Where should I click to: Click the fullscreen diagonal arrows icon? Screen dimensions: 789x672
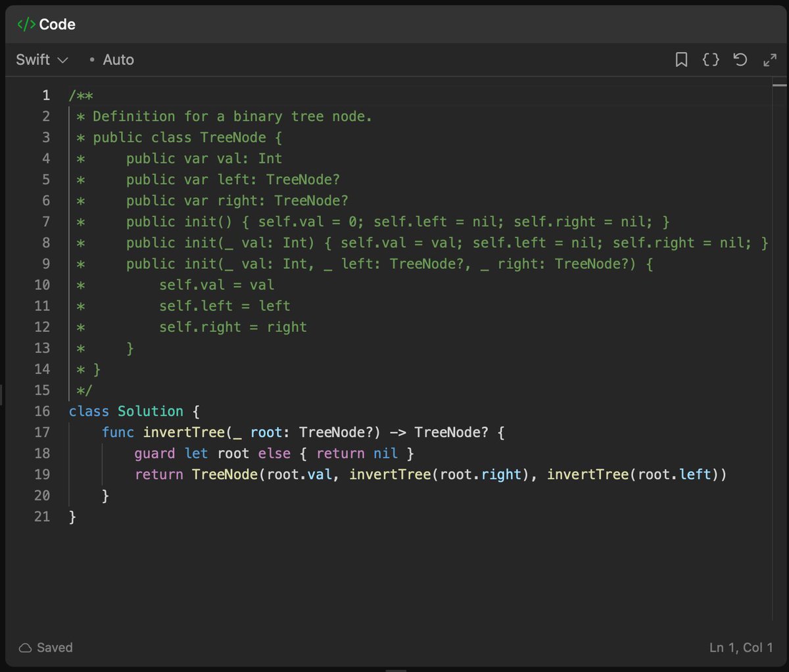(770, 59)
